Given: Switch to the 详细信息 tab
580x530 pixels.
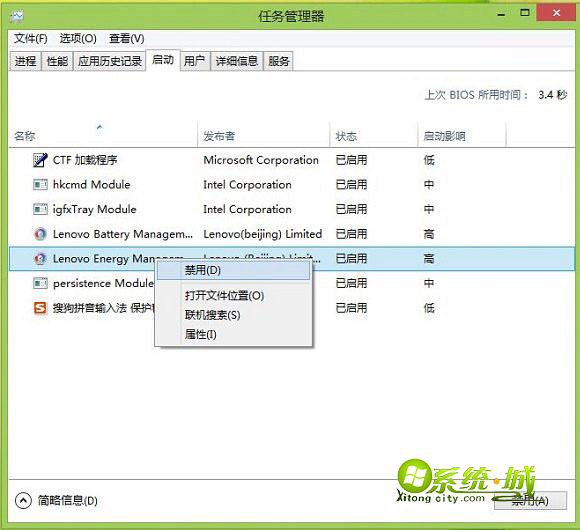Looking at the screenshot, I should coord(237,61).
